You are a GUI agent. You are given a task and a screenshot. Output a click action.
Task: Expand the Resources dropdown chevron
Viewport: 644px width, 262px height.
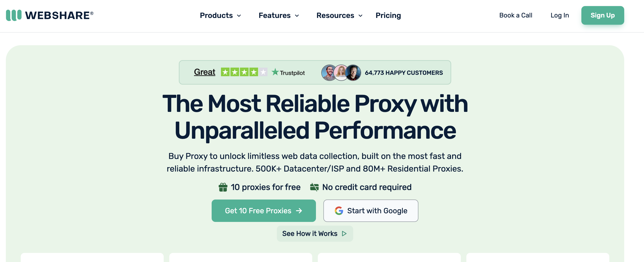click(360, 16)
